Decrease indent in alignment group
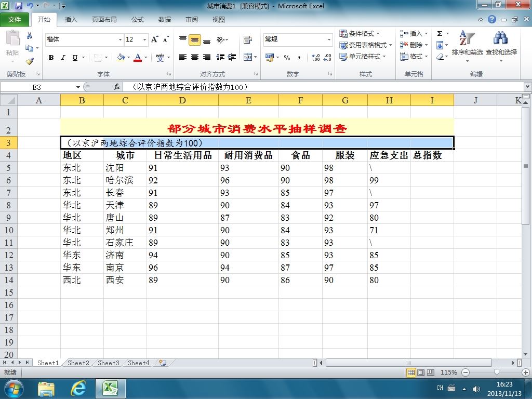This screenshot has height=399, width=532. [220, 57]
